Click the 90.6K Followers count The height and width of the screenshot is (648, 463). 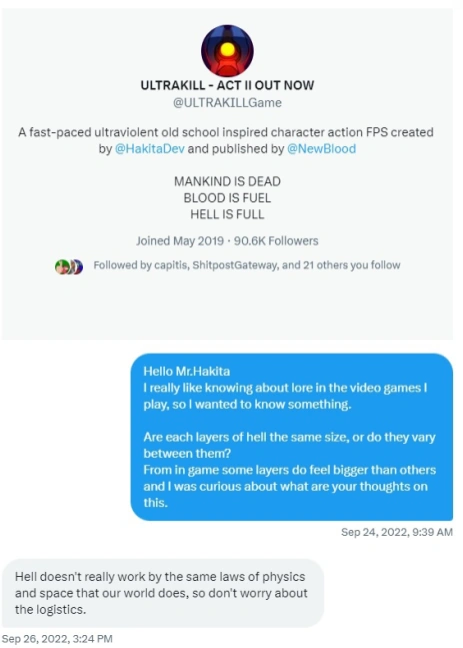pos(276,241)
